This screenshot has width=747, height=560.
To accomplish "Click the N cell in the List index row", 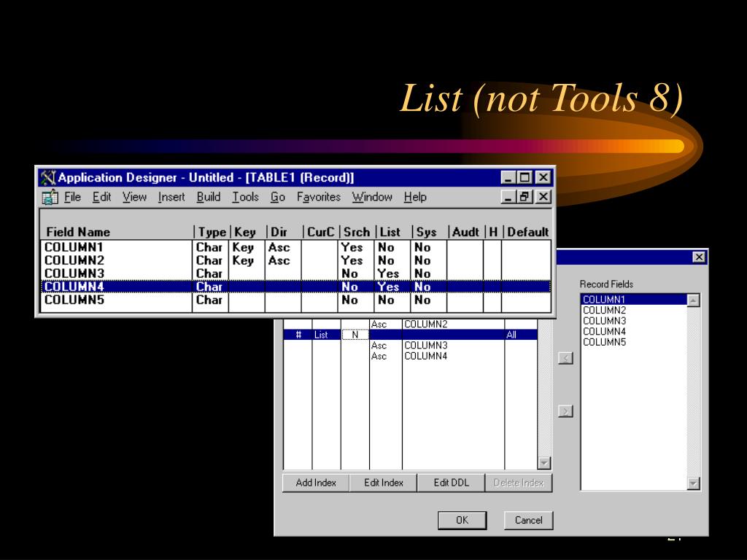I will pyautogui.click(x=355, y=335).
